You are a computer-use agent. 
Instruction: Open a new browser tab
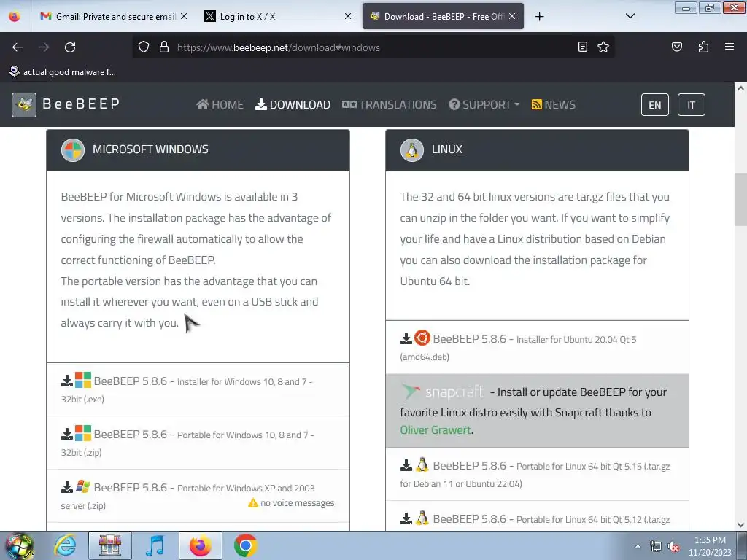click(x=539, y=17)
